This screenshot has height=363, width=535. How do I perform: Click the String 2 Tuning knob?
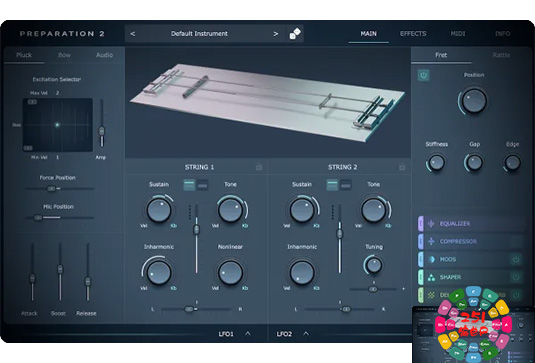pyautogui.click(x=374, y=265)
